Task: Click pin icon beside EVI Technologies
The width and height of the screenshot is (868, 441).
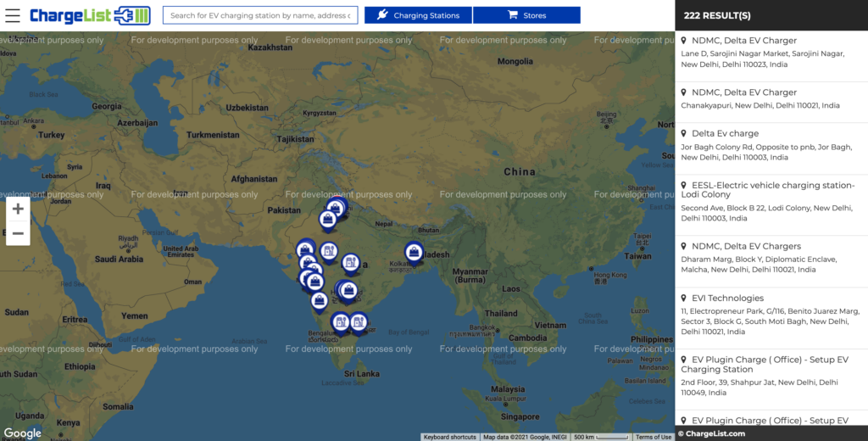Action: point(684,298)
